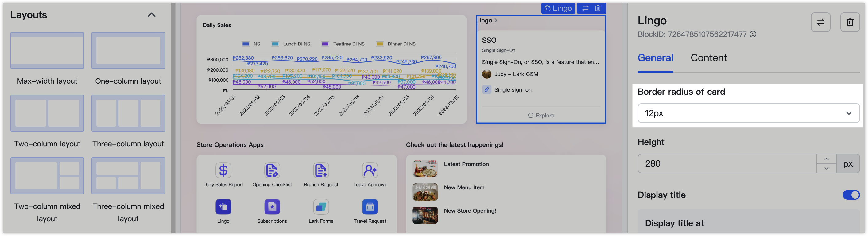Open the Daily Sales Report app icon
The width and height of the screenshot is (868, 236).
click(223, 171)
